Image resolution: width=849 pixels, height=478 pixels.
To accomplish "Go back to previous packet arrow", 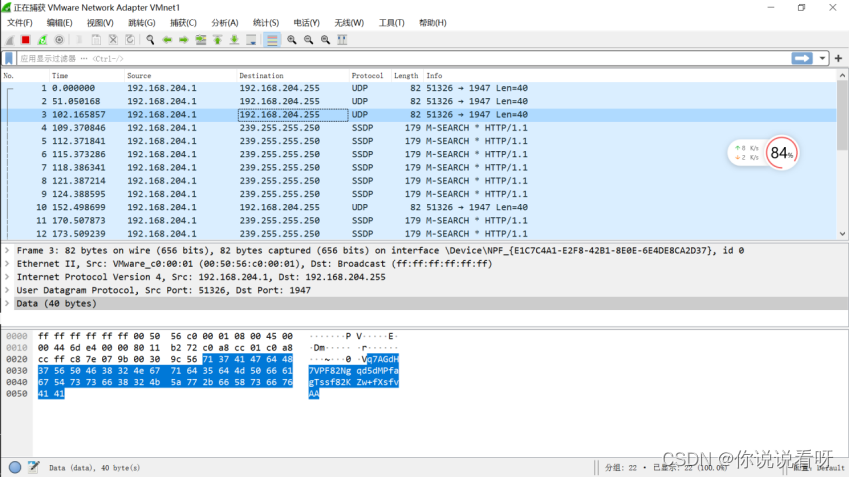I will coord(167,40).
